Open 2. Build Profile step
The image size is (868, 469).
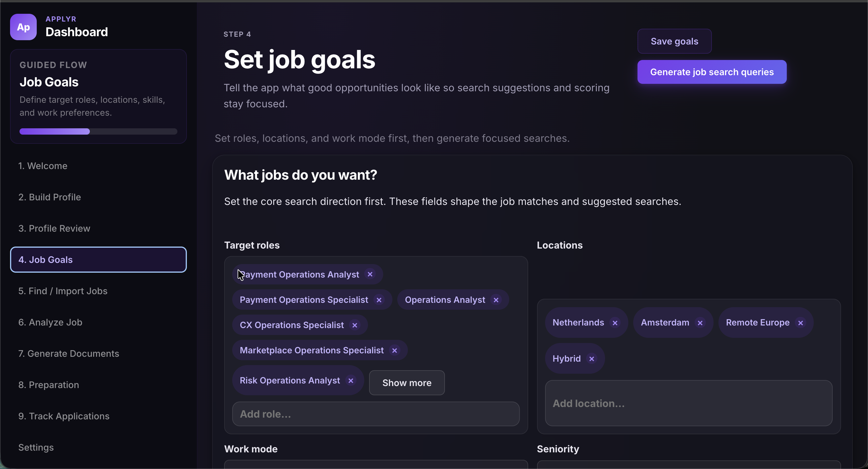click(x=98, y=197)
